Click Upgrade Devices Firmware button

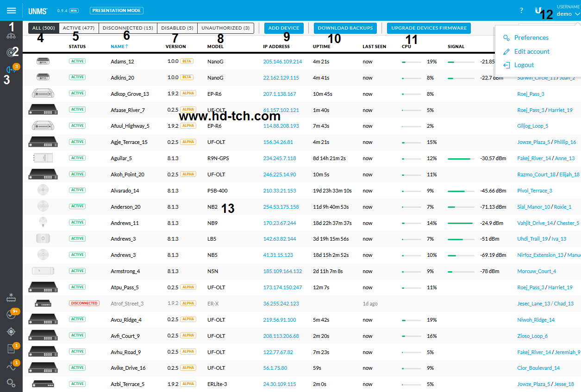tap(429, 28)
